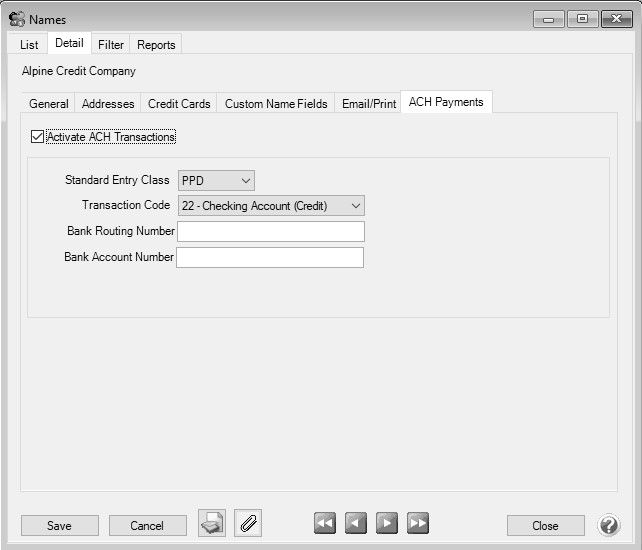
Task: Click the paperclip attachment icon
Action: [248, 524]
